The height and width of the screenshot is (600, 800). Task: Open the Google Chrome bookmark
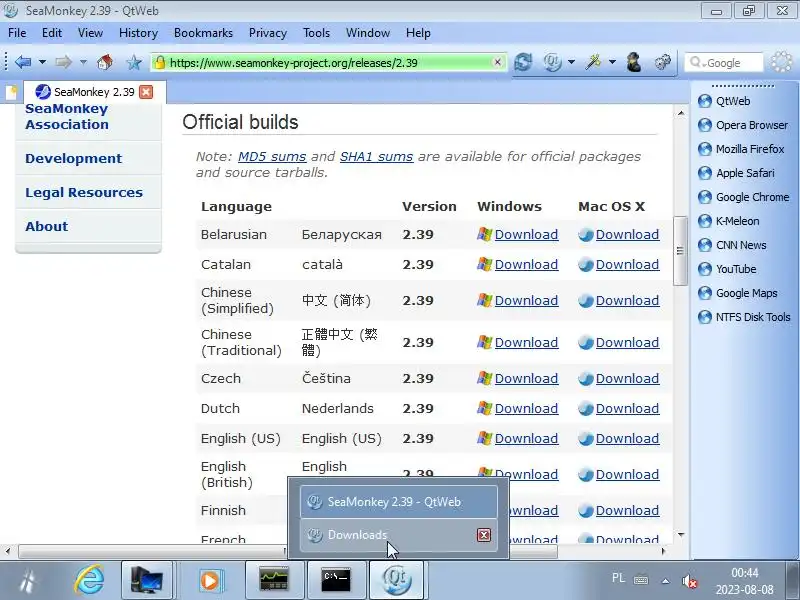[x=743, y=197]
